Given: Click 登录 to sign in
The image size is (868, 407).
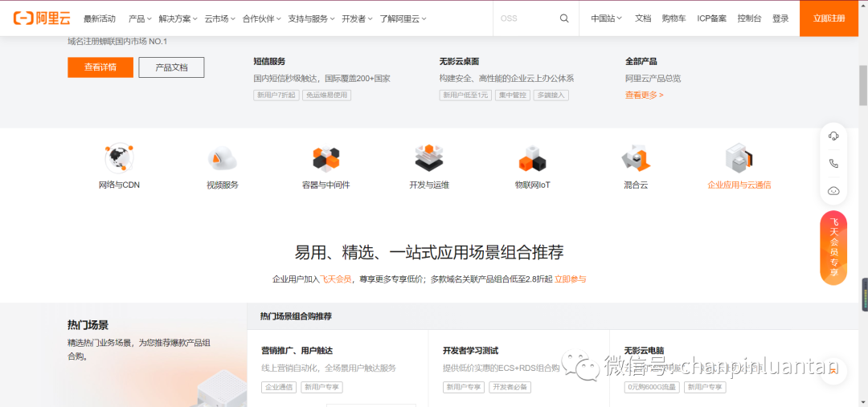Looking at the screenshot, I should (x=780, y=18).
